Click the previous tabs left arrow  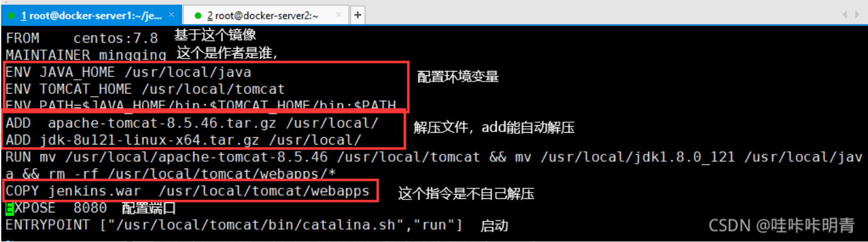coord(846,14)
